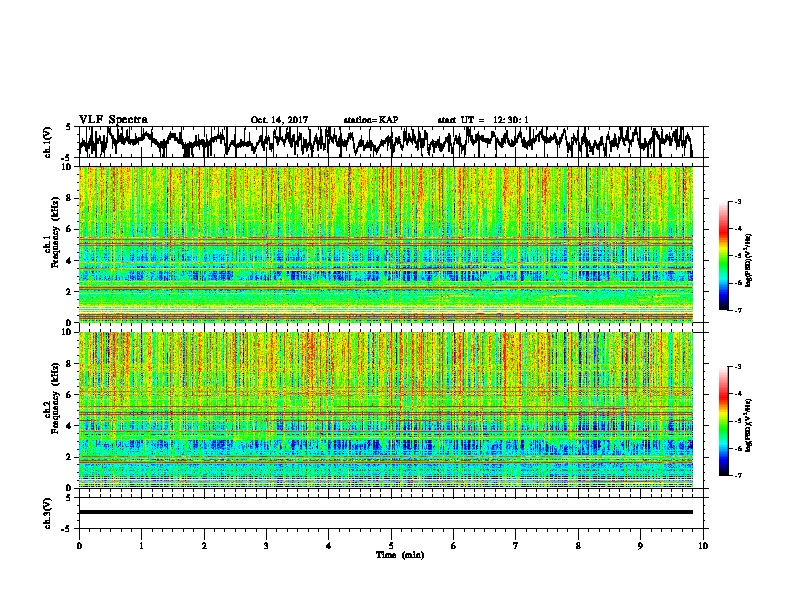Screen dimensions: 792x612
Task: Click the time axis tick label "3"
Action: 266,546
